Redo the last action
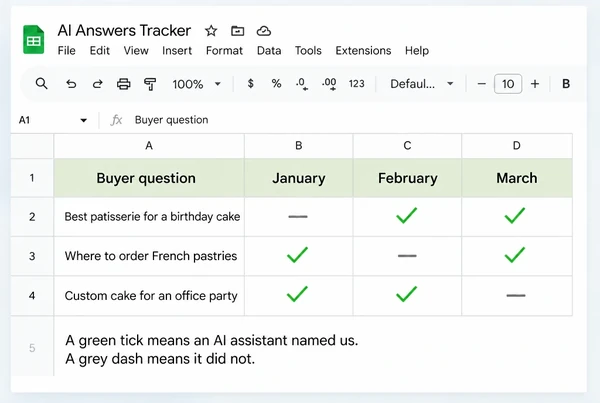The image size is (600, 403). (98, 84)
